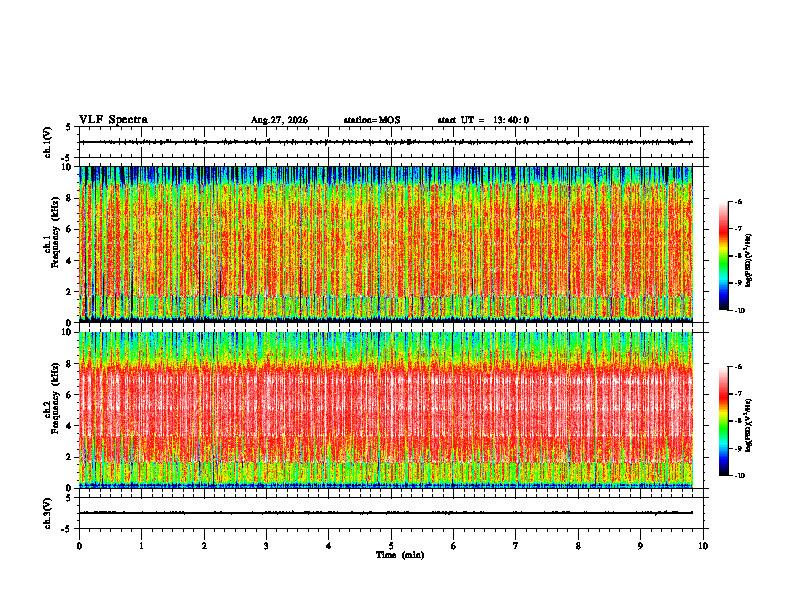
Task: Select the 8 minute tick on time axis
Action: click(578, 546)
